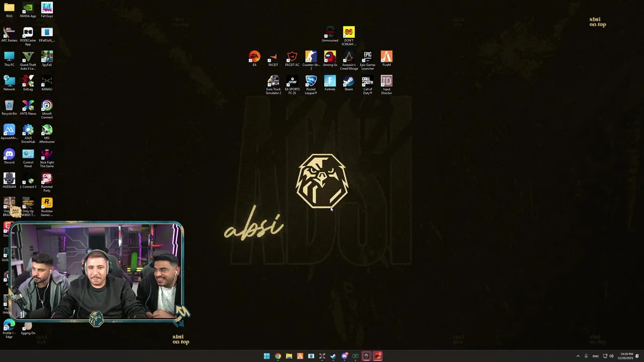Select the Grand Theft Auto V shortcut
Screen dimensions: 644x362
pyautogui.click(x=28, y=60)
